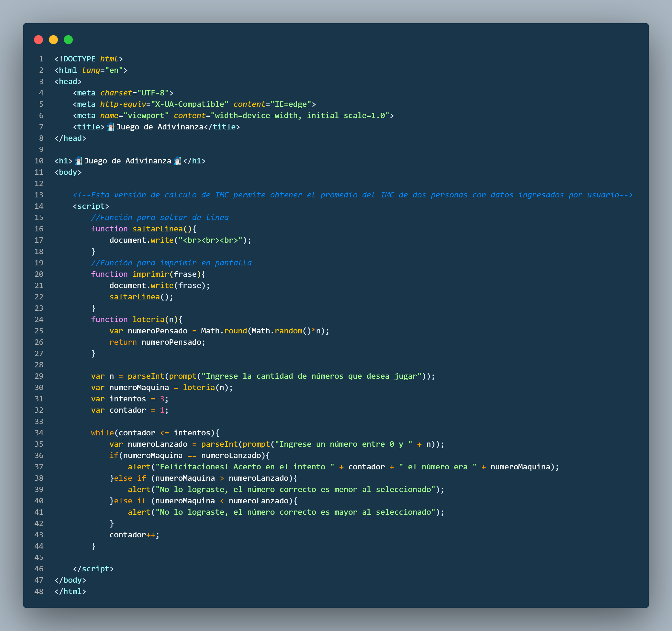Click the saltarLinea() call on line 22
The height and width of the screenshot is (631, 672).
pos(141,297)
